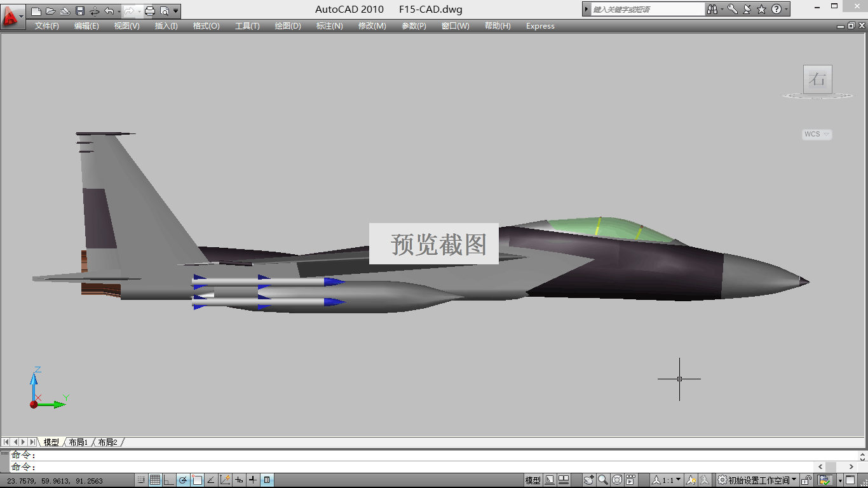
Task: Open the 绘图(D) menu
Action: pos(287,26)
